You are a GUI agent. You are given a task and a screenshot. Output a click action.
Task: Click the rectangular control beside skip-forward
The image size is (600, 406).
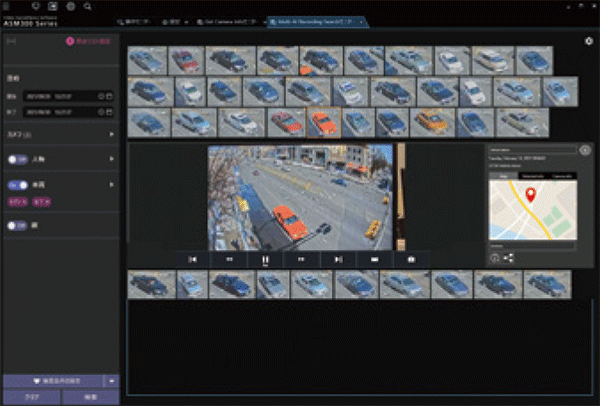(x=375, y=259)
